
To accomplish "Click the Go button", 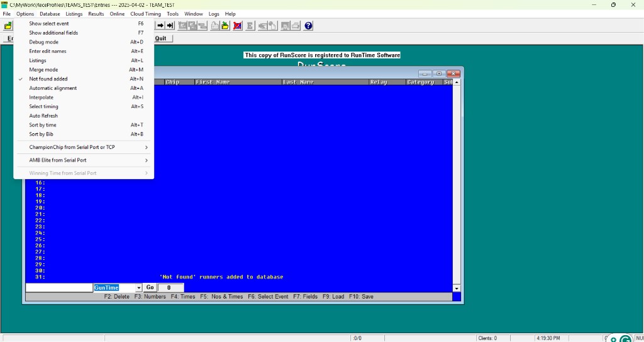I will (150, 288).
